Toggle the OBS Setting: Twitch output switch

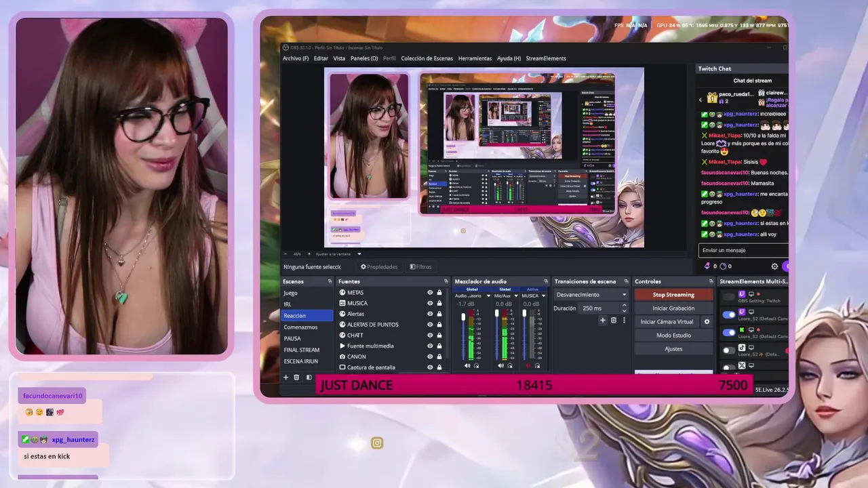(x=729, y=296)
